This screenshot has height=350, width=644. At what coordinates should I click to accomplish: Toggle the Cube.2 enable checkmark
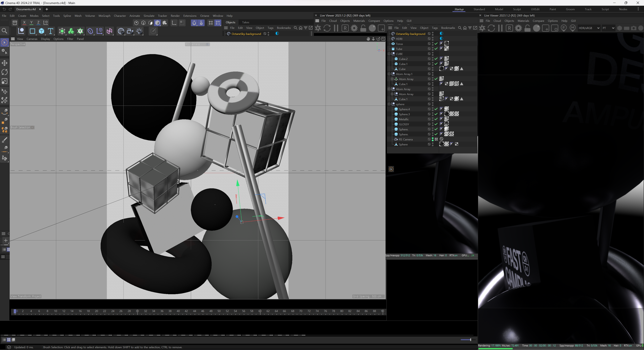[436, 59]
